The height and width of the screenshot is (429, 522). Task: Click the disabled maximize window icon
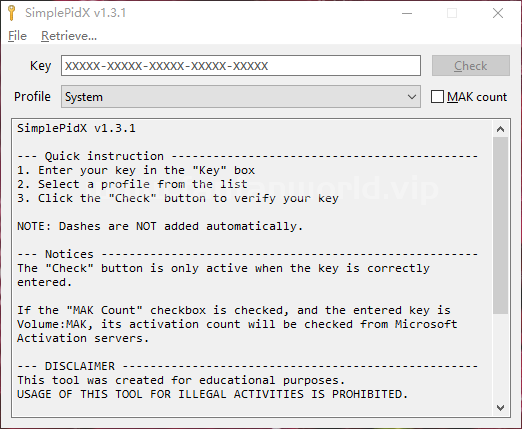pos(452,13)
